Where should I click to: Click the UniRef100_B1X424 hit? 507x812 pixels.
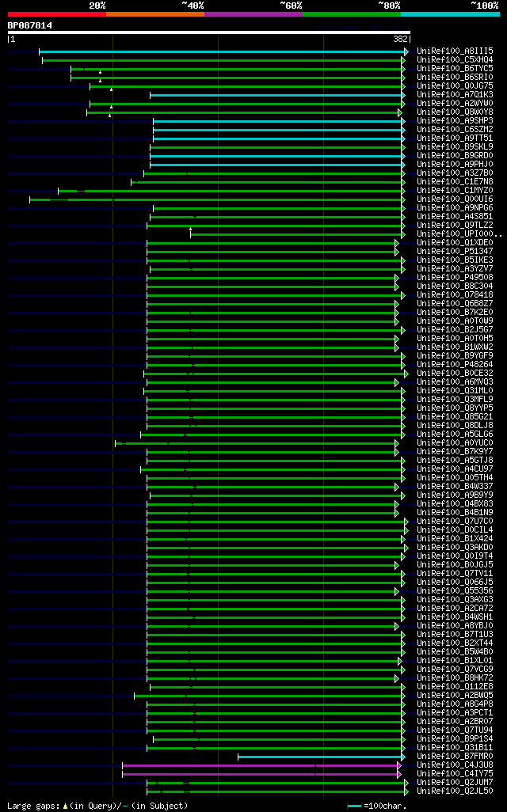pyautogui.click(x=455, y=539)
